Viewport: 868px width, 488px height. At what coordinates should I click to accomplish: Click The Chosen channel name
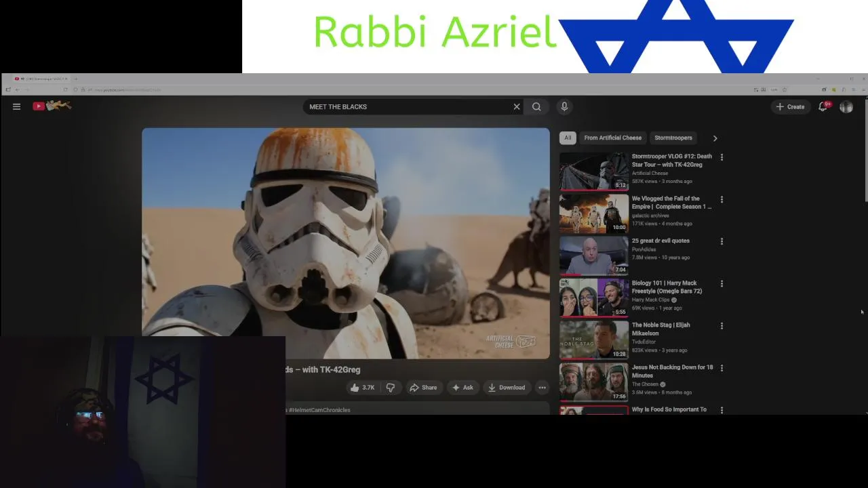tap(645, 384)
